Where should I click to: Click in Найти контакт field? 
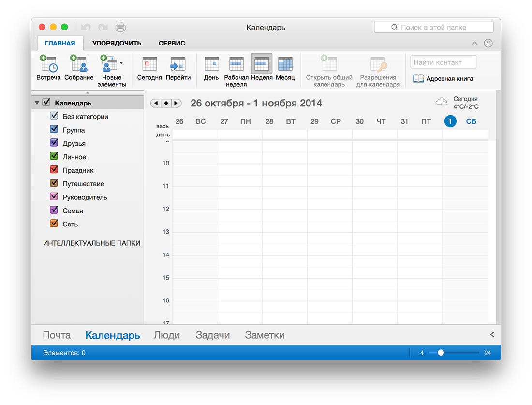[443, 62]
